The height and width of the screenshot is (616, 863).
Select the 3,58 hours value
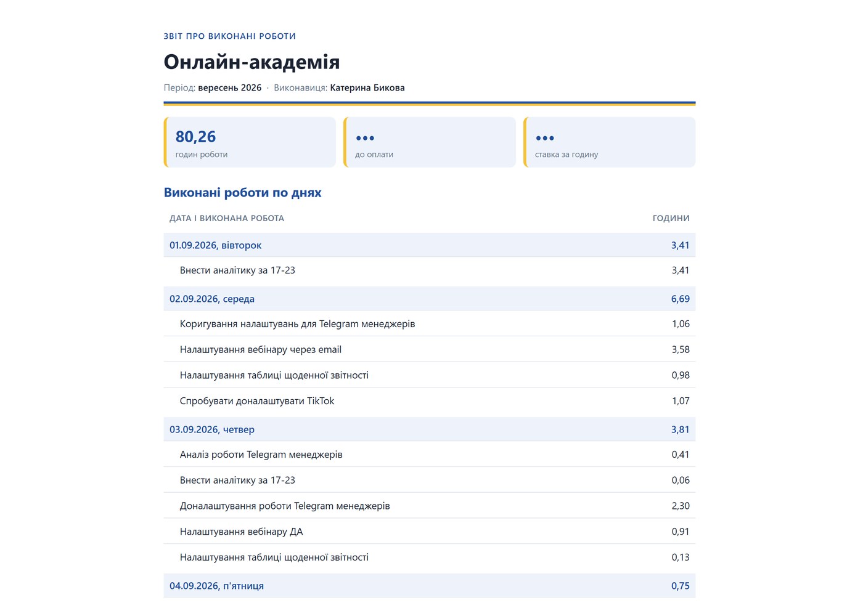(681, 350)
